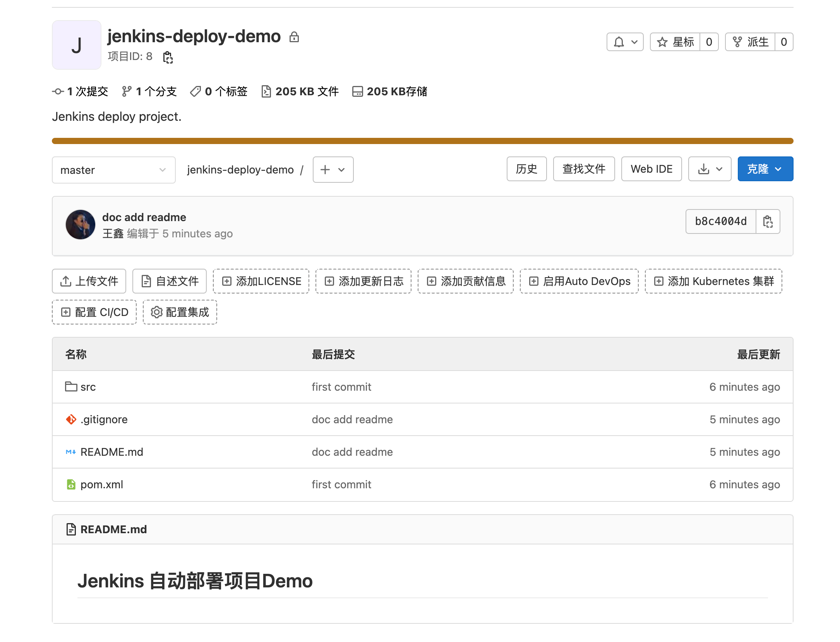The height and width of the screenshot is (642, 840).
Task: Open README.md in file list
Action: click(x=111, y=452)
